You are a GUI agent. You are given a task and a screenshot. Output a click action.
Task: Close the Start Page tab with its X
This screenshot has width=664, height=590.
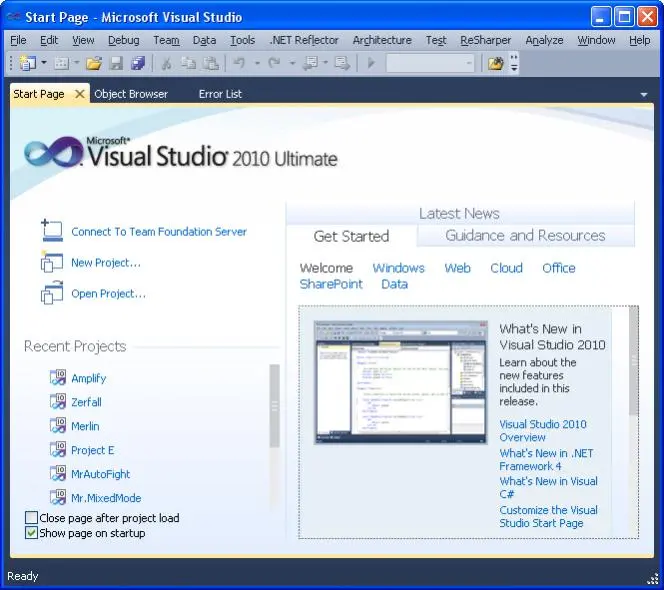pos(79,94)
